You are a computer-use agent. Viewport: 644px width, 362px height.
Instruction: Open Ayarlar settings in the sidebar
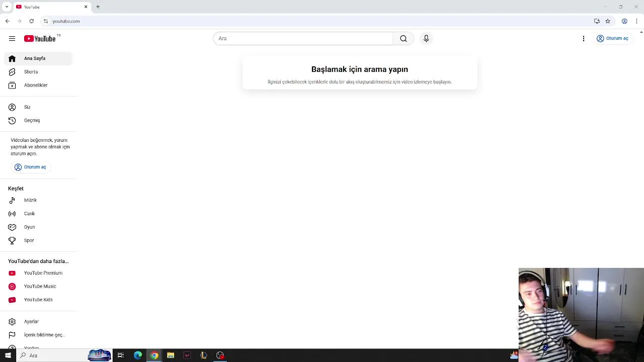pyautogui.click(x=38, y=322)
